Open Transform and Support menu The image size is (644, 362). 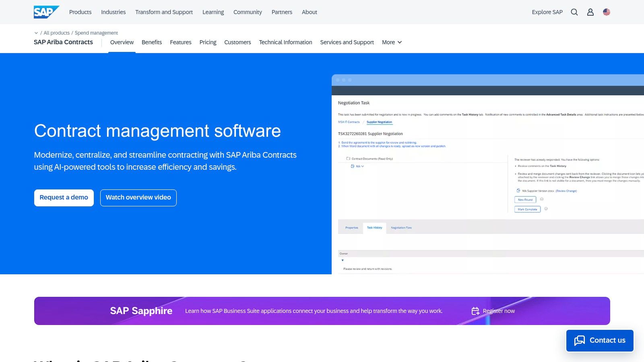(164, 12)
